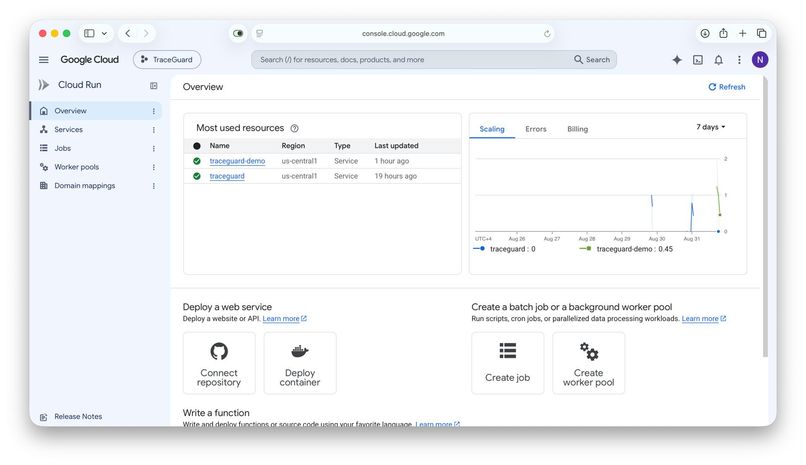The image size is (806, 465).
Task: Reload page from address bar icon
Action: coord(547,33)
